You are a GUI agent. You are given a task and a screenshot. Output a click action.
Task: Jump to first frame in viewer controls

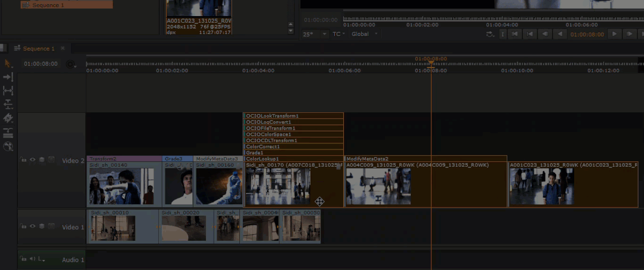tap(515, 34)
